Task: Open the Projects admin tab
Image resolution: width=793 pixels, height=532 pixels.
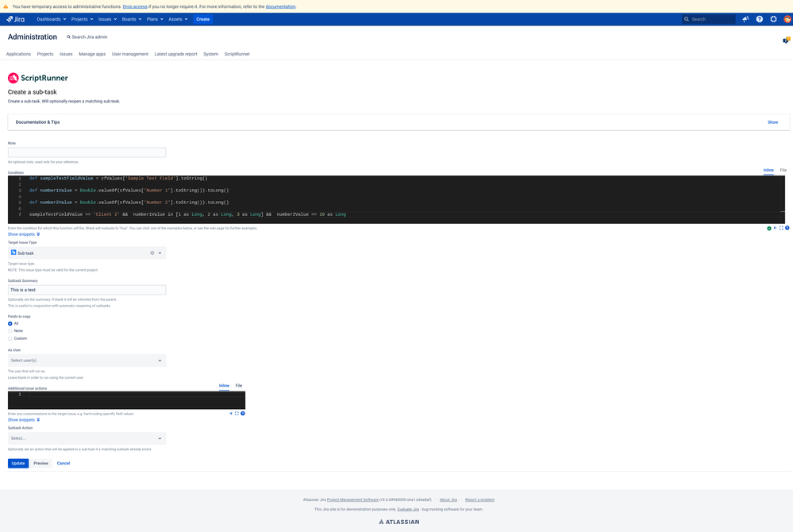Action: [x=45, y=54]
